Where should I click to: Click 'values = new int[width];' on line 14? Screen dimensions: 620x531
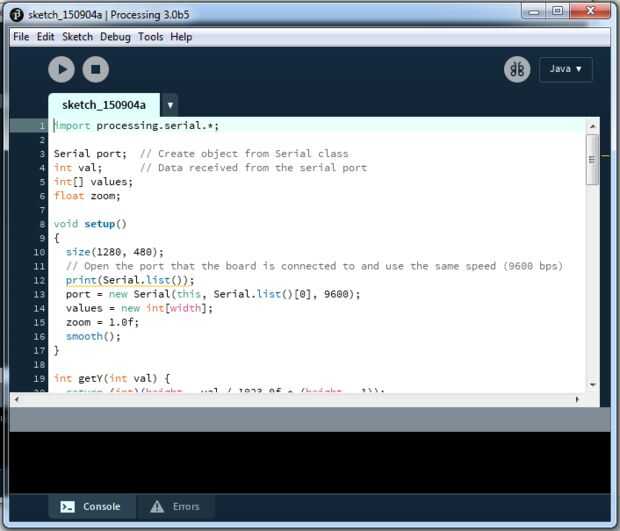[x=139, y=308]
